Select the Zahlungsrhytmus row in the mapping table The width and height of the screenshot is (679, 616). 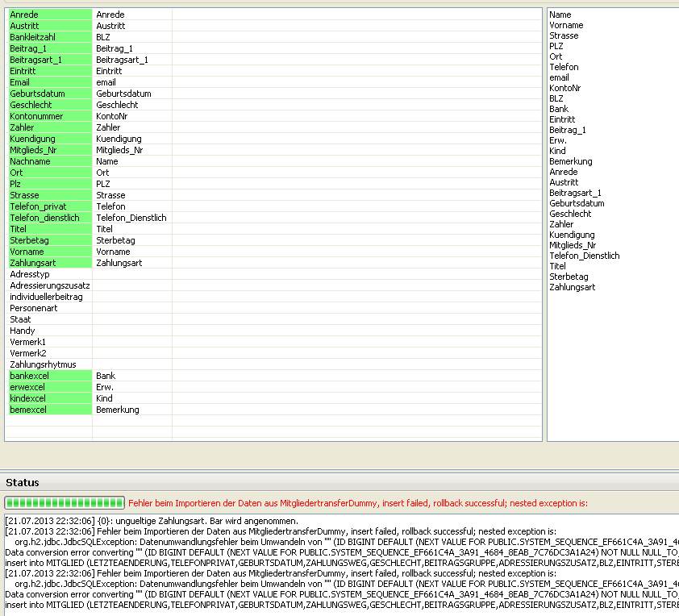48,364
